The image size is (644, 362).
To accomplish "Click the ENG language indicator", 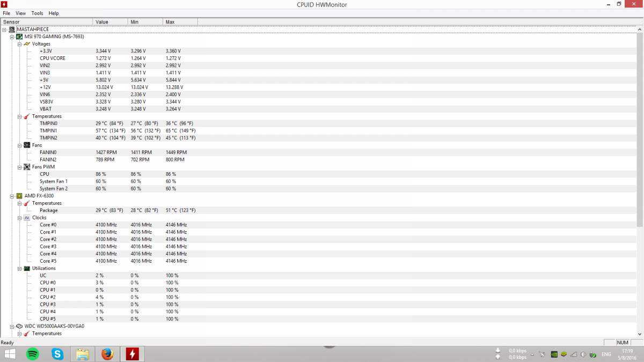I will [605, 354].
